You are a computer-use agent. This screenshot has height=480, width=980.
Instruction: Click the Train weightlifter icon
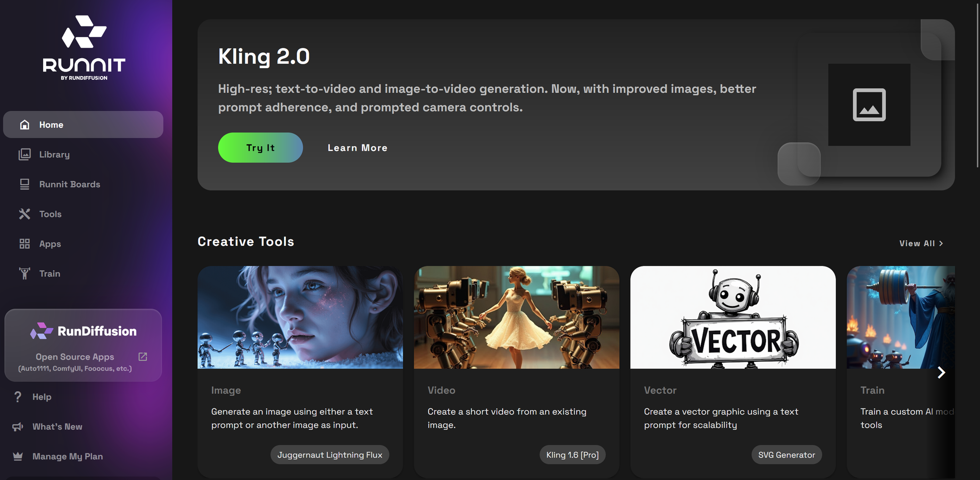(x=24, y=273)
